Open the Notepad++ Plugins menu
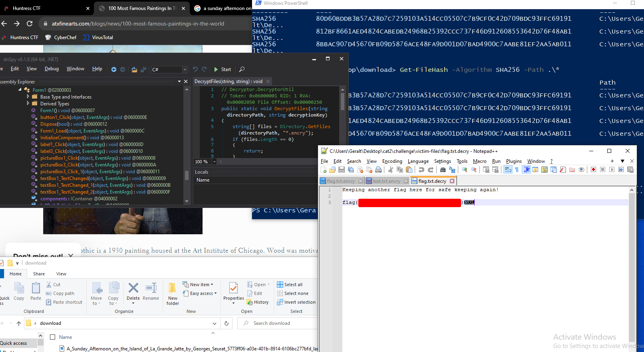The image size is (644, 352). [x=514, y=161]
